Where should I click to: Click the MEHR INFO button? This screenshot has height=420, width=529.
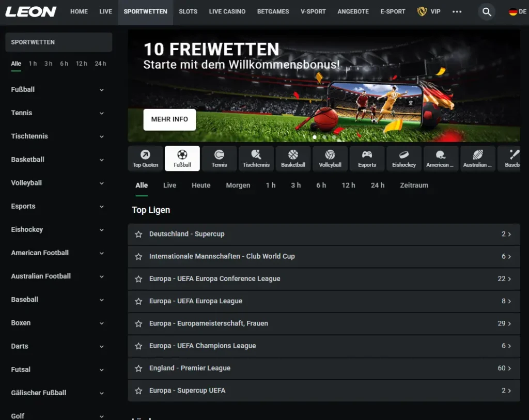click(169, 119)
